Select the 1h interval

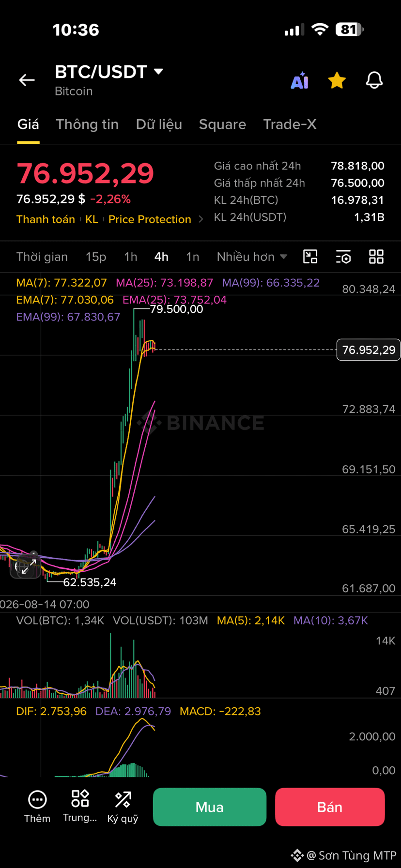[130, 257]
